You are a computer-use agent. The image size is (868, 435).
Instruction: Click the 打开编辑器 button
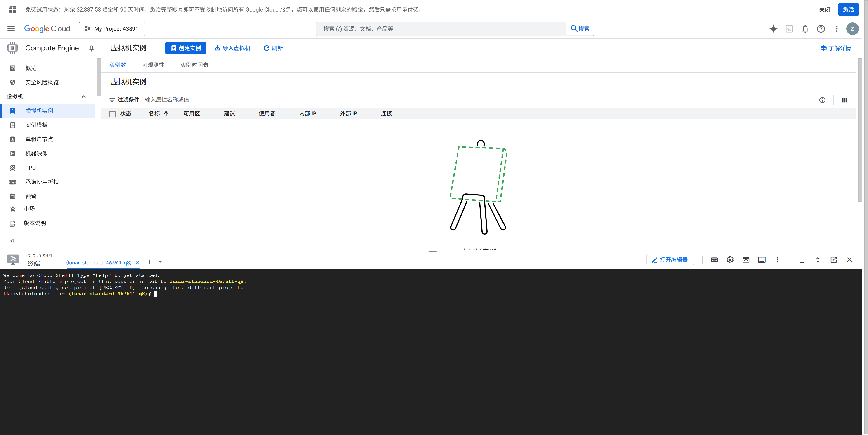click(x=670, y=260)
